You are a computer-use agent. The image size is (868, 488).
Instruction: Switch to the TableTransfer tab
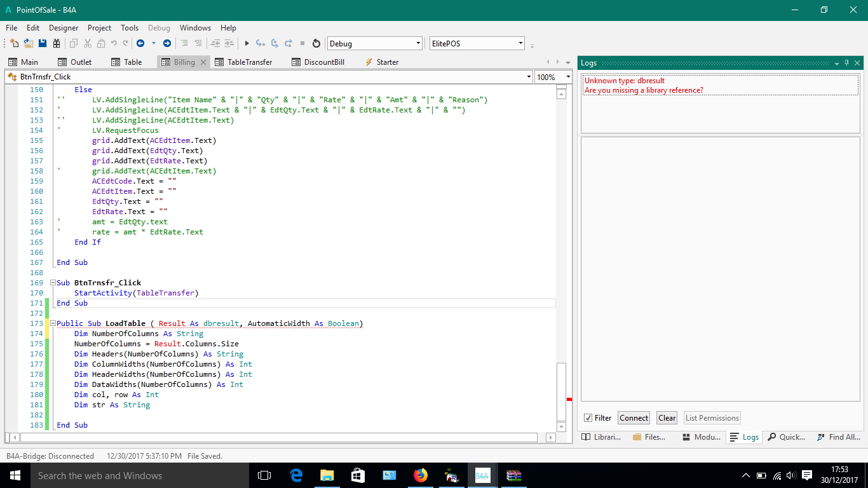(249, 62)
